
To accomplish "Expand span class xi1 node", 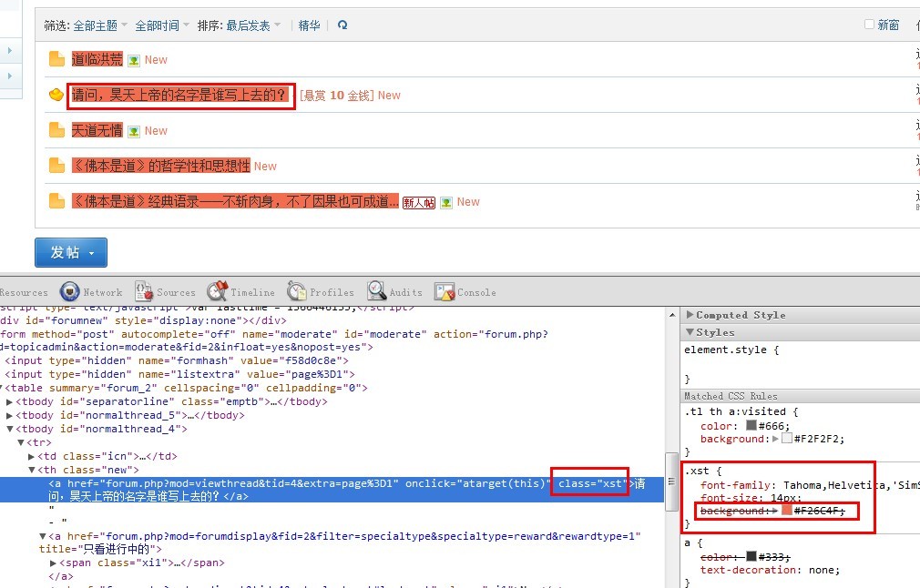I will coord(54,563).
